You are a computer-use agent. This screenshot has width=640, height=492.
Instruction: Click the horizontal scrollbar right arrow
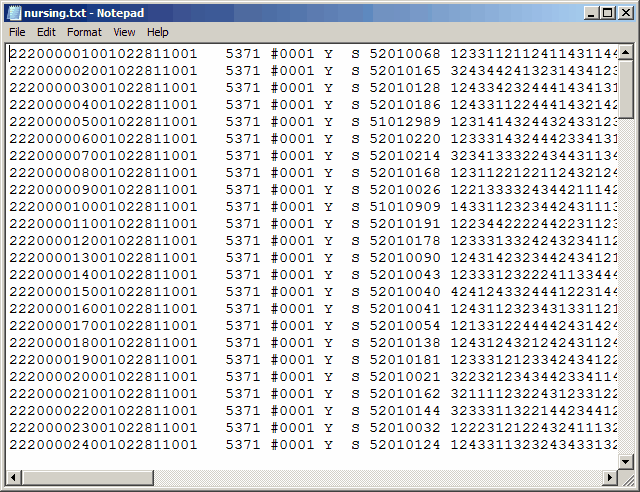pos(611,474)
